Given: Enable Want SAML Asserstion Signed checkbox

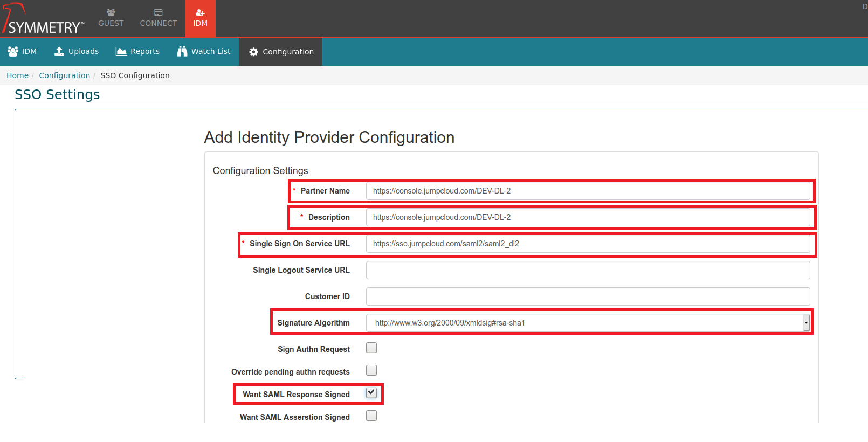Looking at the screenshot, I should [x=371, y=416].
